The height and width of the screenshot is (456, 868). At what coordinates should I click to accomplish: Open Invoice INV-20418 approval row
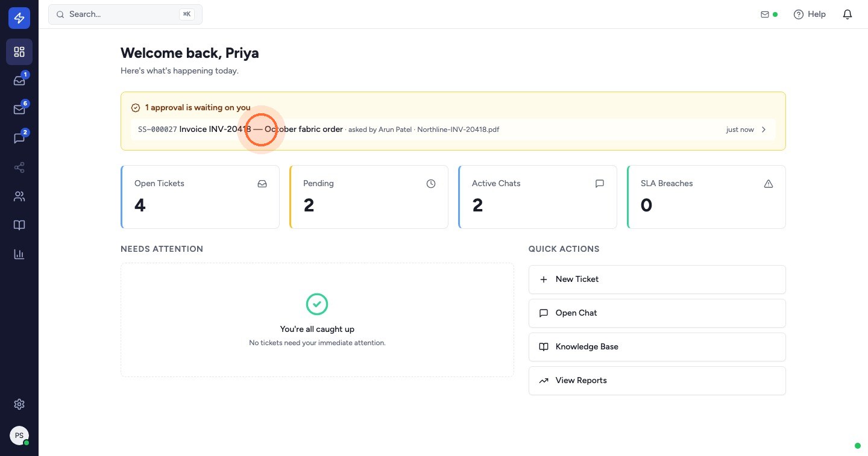click(x=453, y=130)
